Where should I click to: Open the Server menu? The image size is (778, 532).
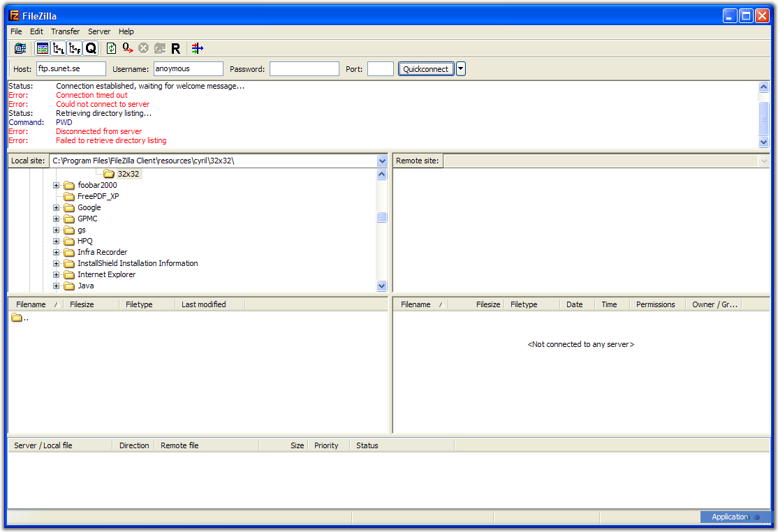pyautogui.click(x=99, y=31)
